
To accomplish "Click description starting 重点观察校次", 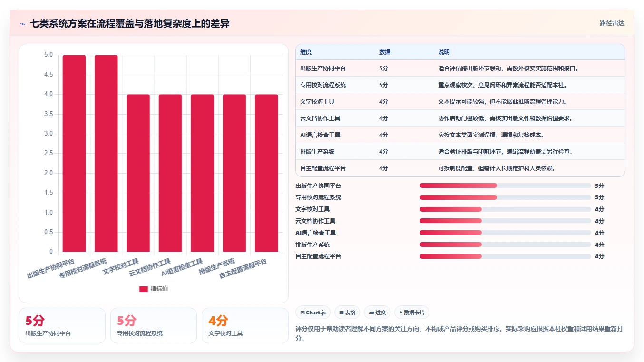I will pyautogui.click(x=502, y=85).
